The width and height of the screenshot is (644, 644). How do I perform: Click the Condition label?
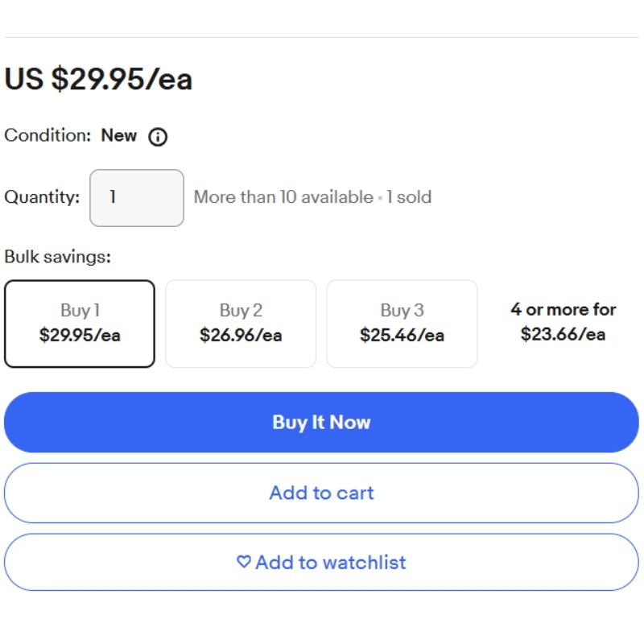(47, 135)
